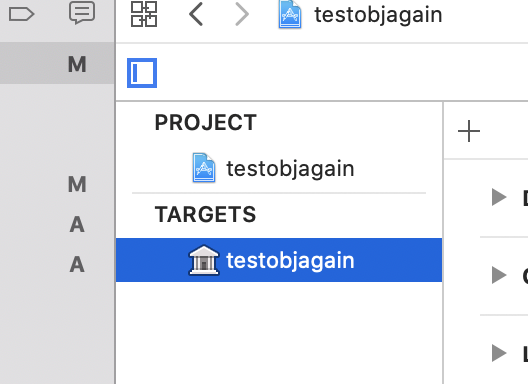Image resolution: width=528 pixels, height=384 pixels.
Task: Click the testobjagain jump bar title
Action: (x=378, y=15)
